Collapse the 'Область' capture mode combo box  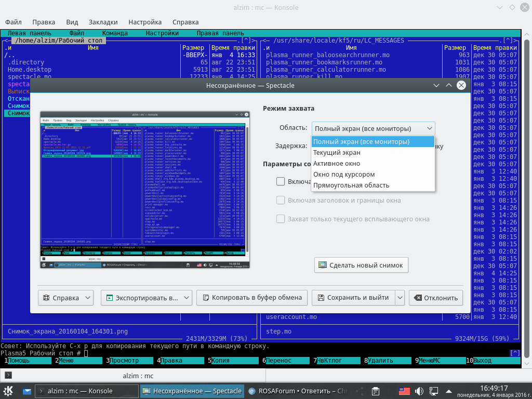pos(373,128)
